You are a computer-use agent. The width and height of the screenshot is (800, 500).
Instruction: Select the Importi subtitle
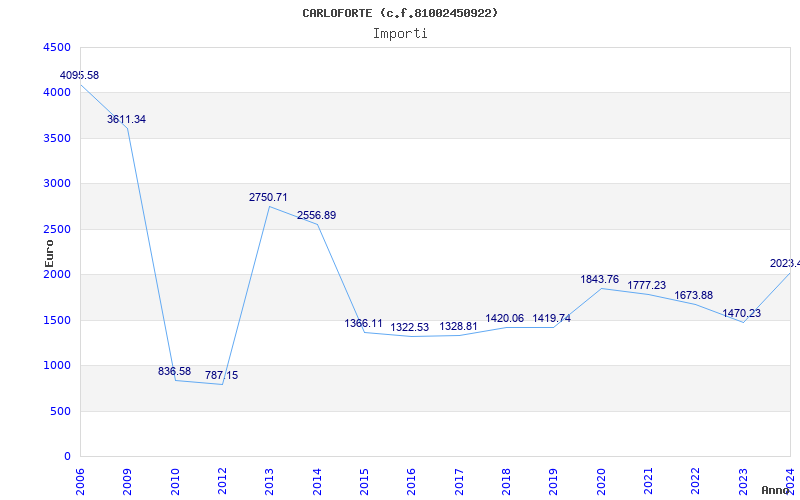pyautogui.click(x=400, y=34)
